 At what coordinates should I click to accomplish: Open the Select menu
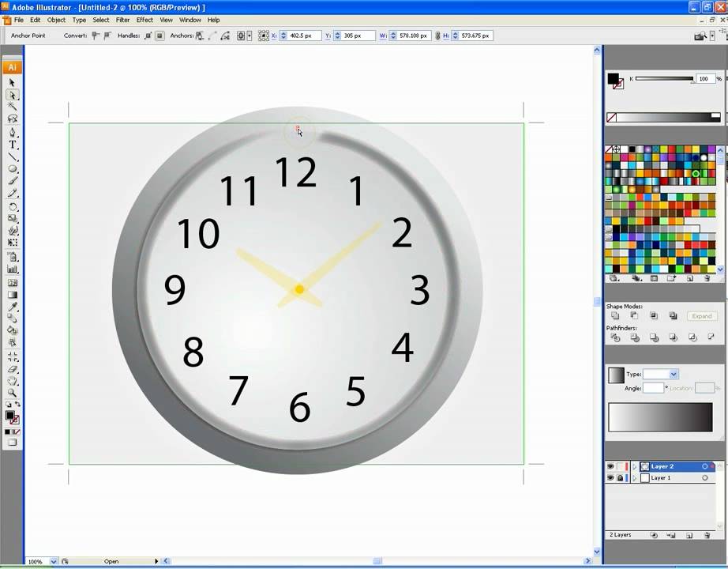101,20
